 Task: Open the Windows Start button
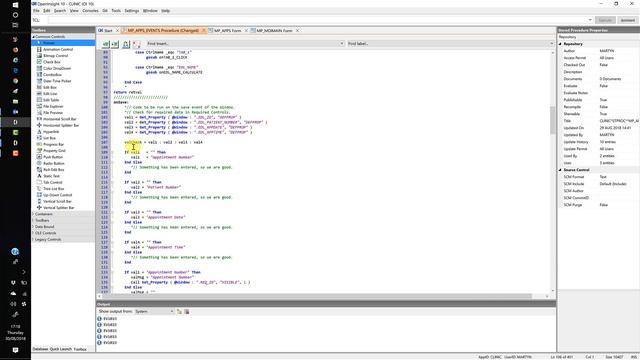(x=15, y=4)
